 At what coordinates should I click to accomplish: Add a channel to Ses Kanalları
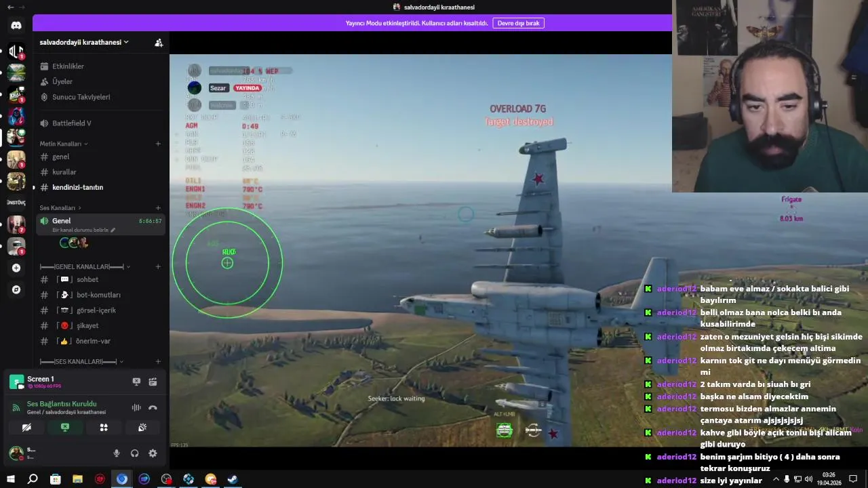pyautogui.click(x=158, y=208)
